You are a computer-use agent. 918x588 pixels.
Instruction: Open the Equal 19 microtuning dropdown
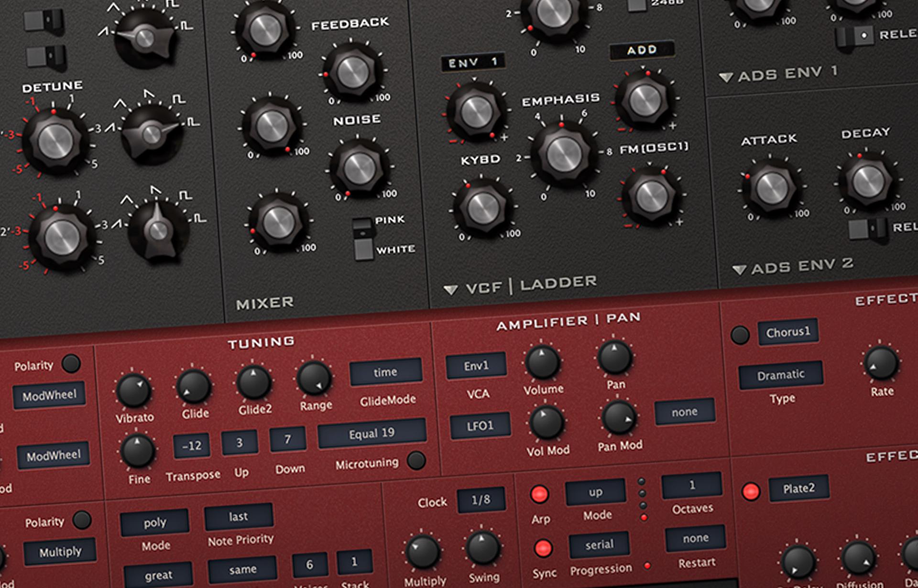[x=372, y=433]
